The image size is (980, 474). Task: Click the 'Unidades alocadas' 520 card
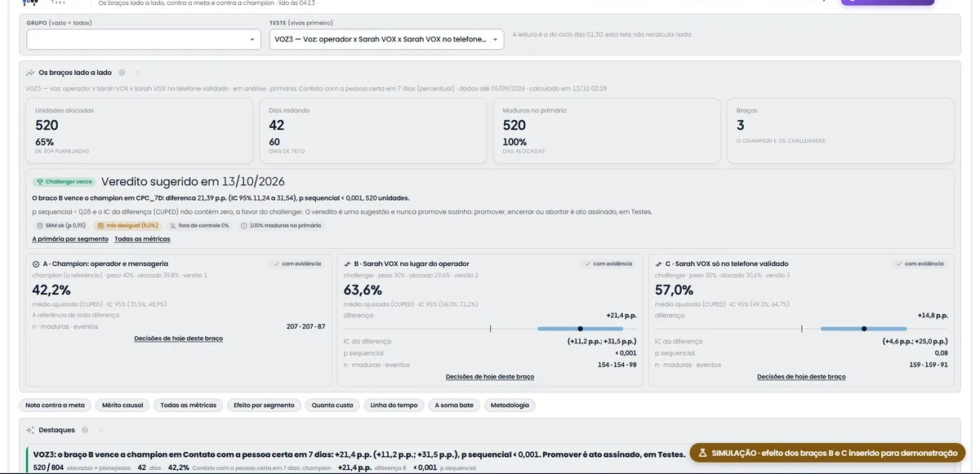140,131
